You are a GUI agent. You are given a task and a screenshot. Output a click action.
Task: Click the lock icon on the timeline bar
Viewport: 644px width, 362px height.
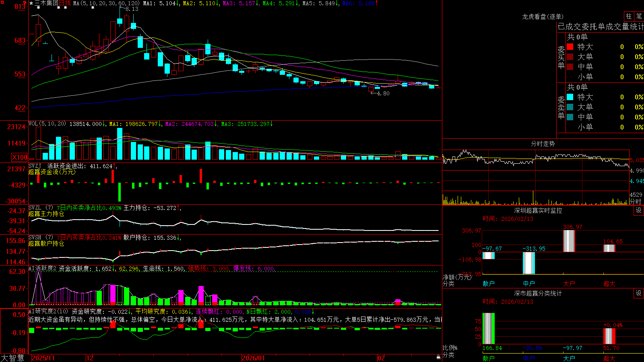click(x=439, y=357)
